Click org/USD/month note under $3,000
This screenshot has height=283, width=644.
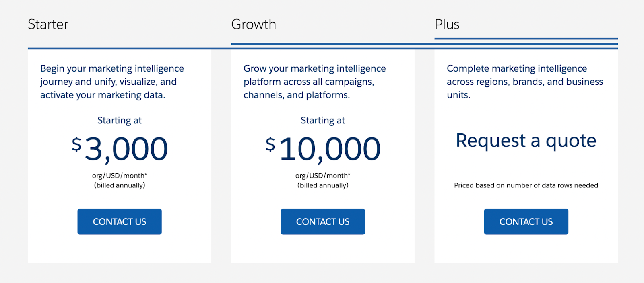pos(120,176)
